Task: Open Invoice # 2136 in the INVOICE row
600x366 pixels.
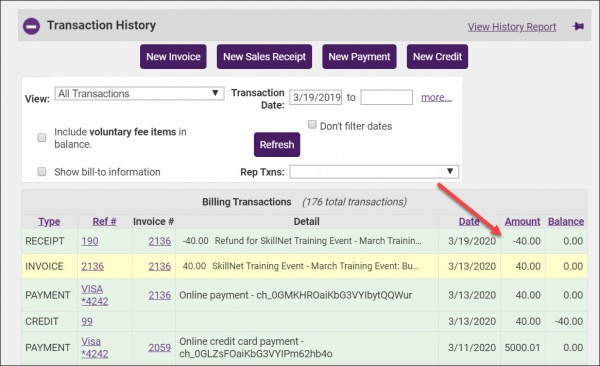Action: pos(160,266)
